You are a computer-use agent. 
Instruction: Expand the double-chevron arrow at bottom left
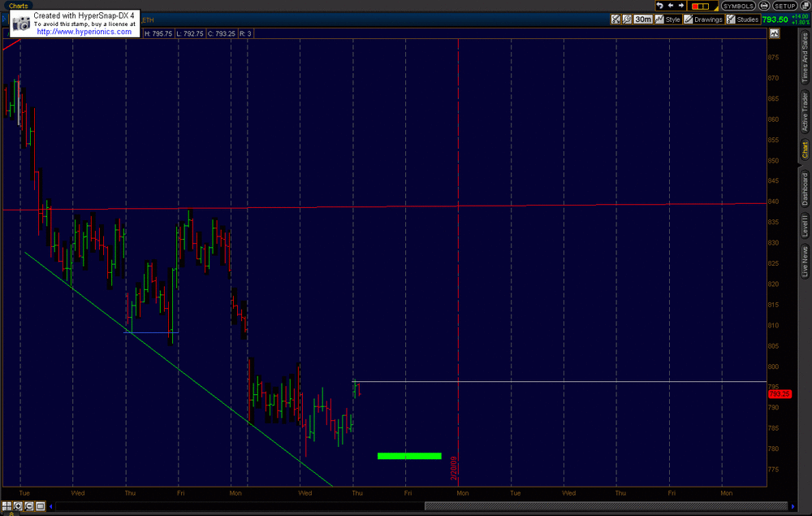click(10, 514)
